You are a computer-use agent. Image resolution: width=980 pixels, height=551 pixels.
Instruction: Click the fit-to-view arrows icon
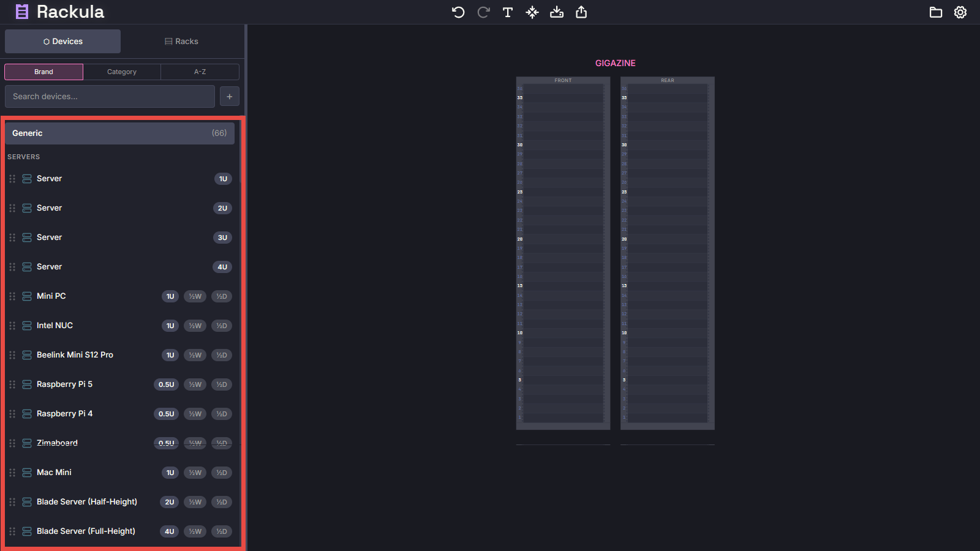click(532, 12)
